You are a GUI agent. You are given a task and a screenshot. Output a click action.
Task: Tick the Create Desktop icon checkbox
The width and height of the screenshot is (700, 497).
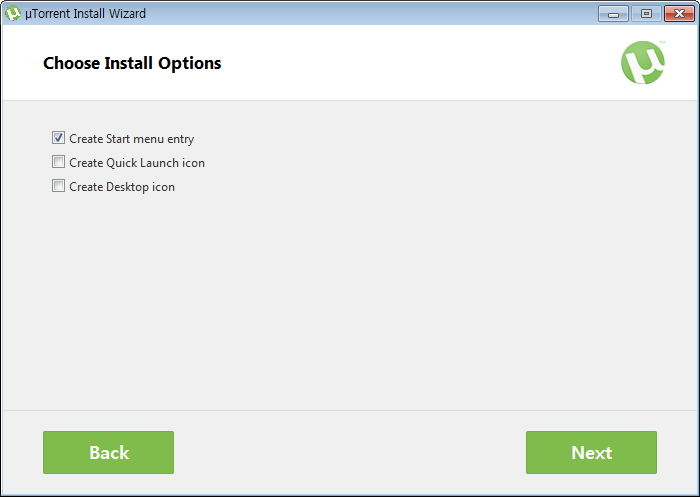[58, 186]
